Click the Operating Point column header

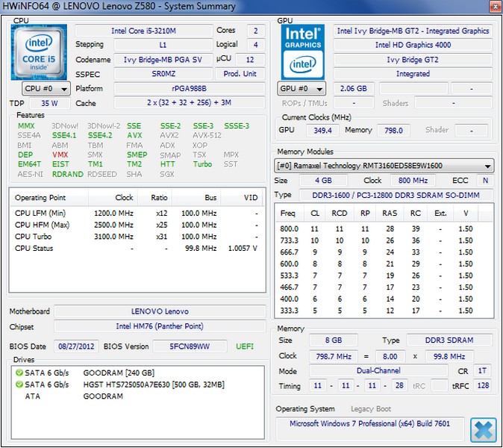point(49,198)
